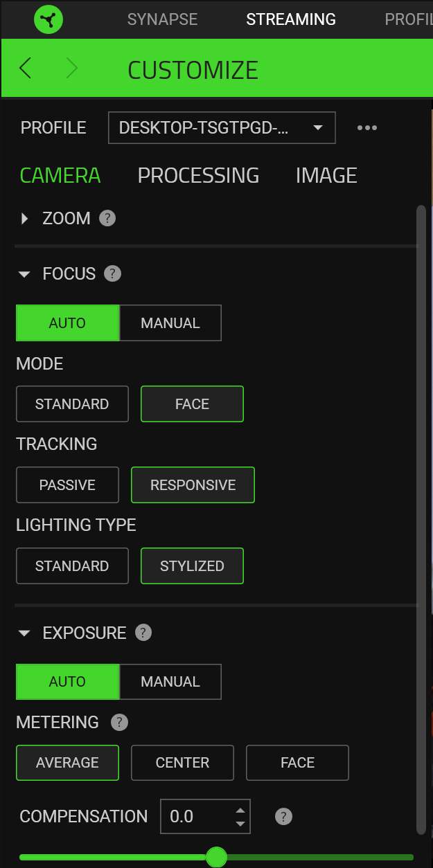
Task: Go back with the left arrow
Action: tap(26, 69)
